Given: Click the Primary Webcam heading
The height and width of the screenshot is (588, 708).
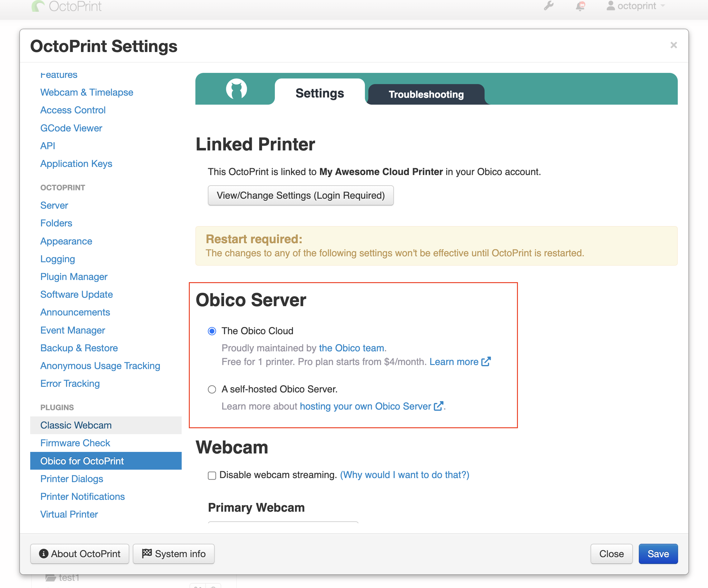Looking at the screenshot, I should tap(256, 508).
